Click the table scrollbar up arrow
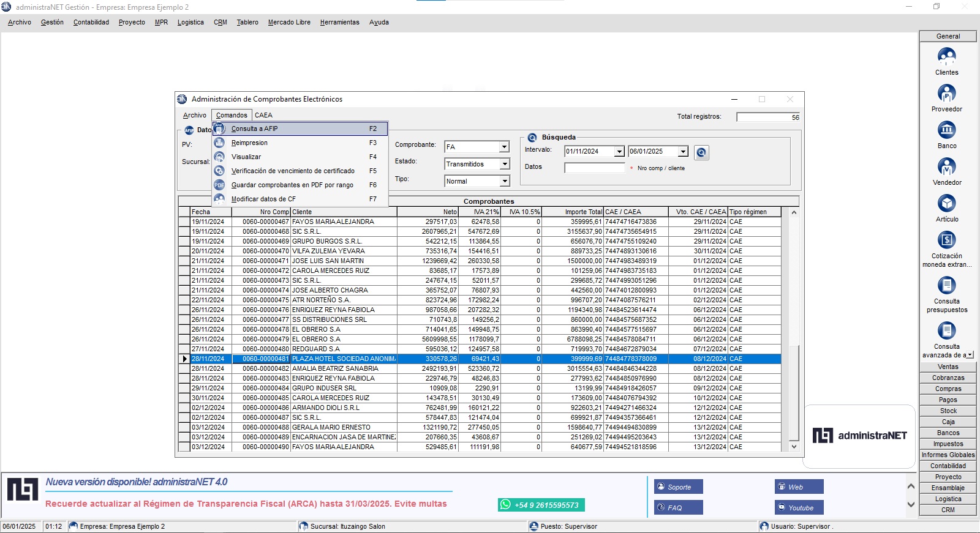 (794, 212)
